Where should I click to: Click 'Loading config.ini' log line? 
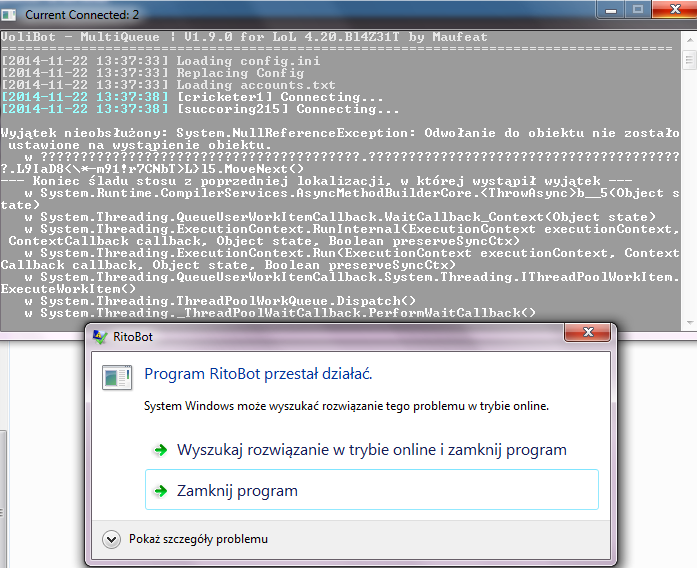coord(160,61)
